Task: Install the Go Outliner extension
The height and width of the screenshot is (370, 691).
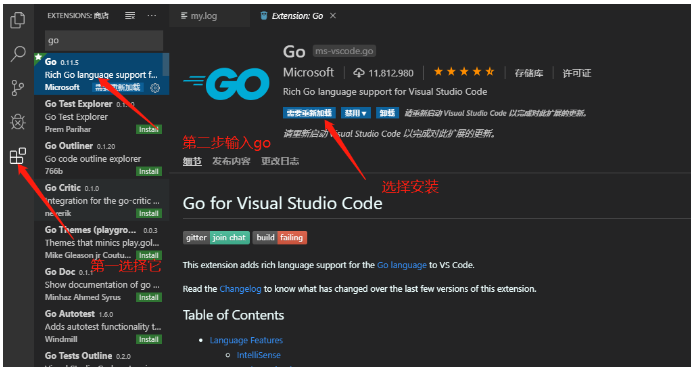Action: pyautogui.click(x=149, y=171)
